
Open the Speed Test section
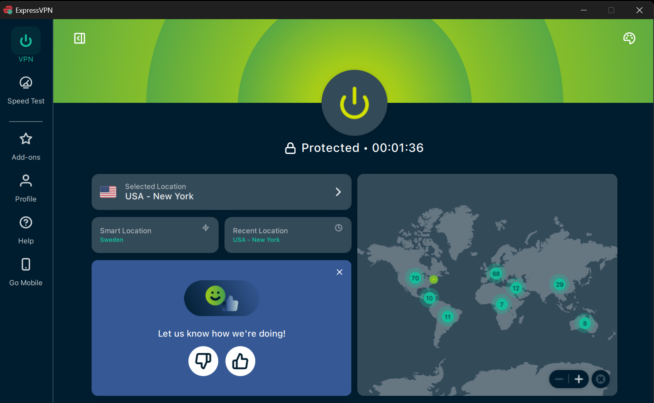25,90
